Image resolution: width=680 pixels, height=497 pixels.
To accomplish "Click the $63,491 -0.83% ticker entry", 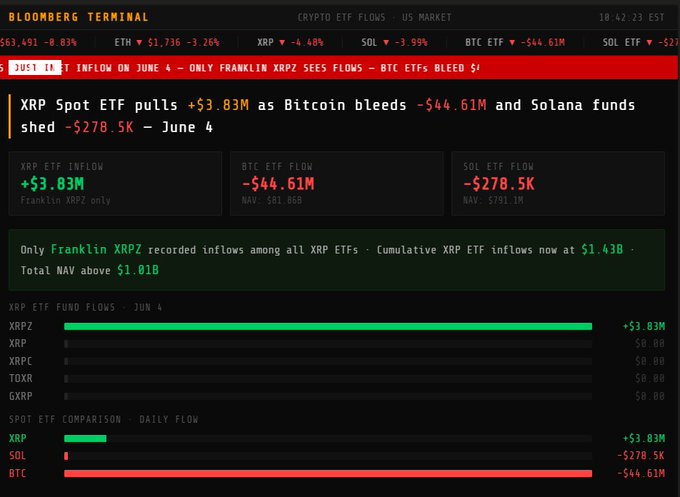I will (38, 43).
